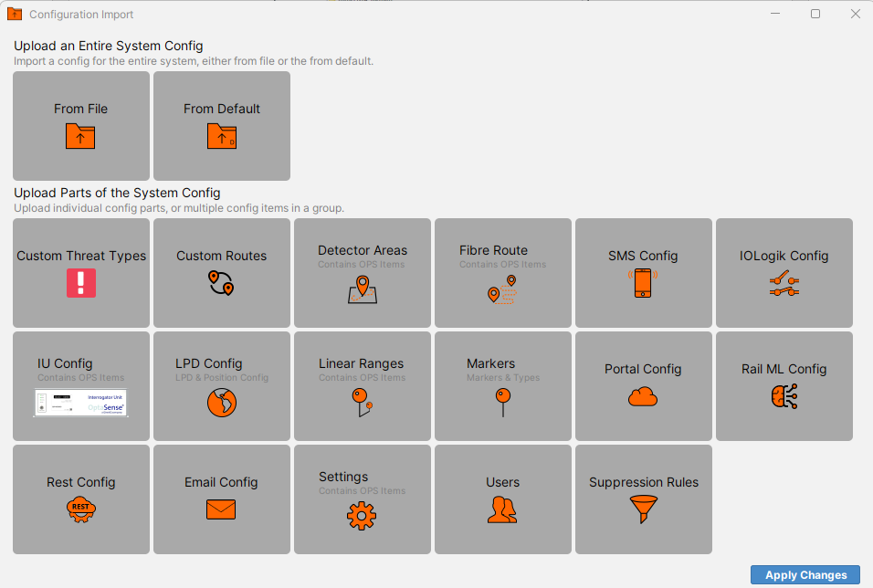Click the Email Config envelope icon
The width and height of the screenshot is (873, 588).
[221, 509]
